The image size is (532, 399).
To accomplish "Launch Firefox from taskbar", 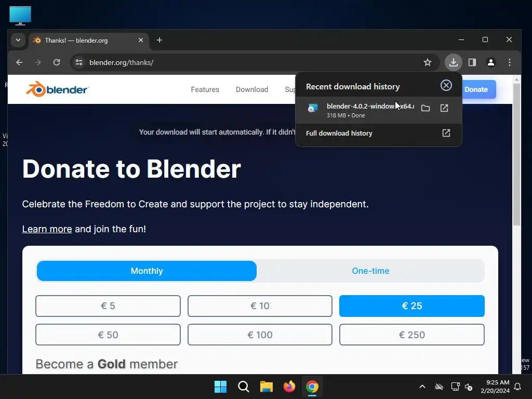I will [289, 387].
